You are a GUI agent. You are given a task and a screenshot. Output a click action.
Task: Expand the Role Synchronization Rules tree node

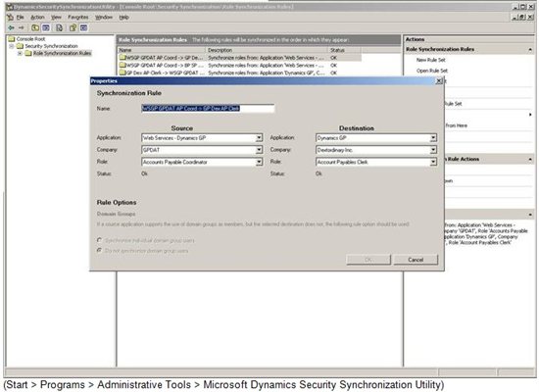pyautogui.click(x=20, y=53)
